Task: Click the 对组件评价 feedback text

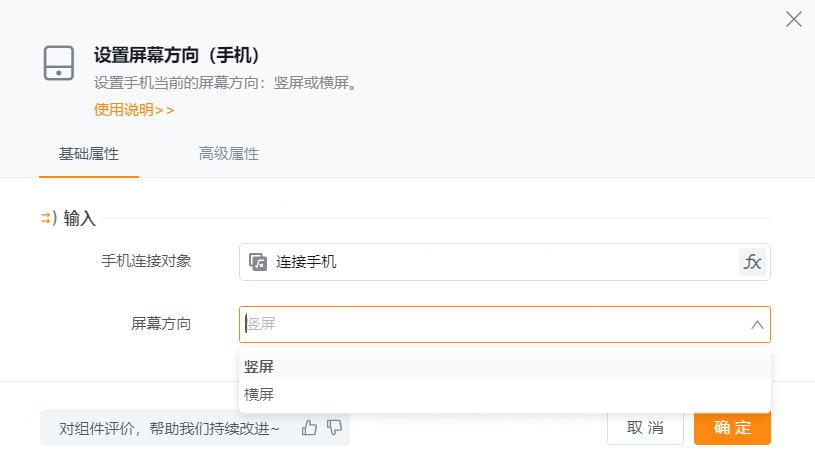Action: point(170,428)
